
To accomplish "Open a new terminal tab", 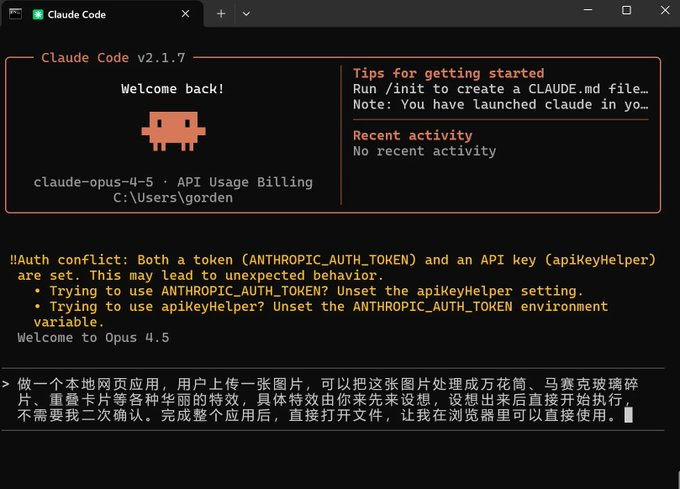I will [x=221, y=14].
